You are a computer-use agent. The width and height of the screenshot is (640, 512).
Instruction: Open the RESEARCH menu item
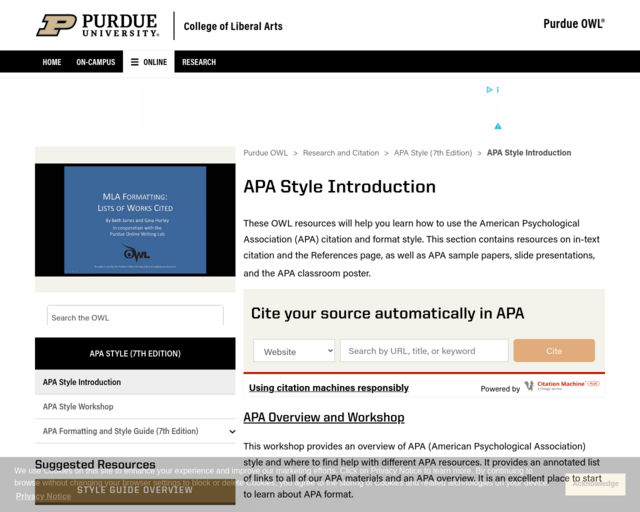point(199,62)
